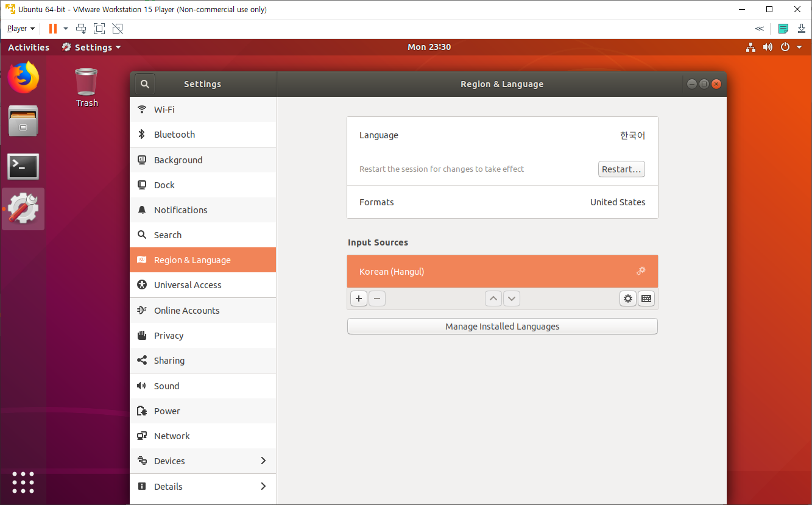Open input source options gear button
This screenshot has height=505, width=812.
(628, 298)
